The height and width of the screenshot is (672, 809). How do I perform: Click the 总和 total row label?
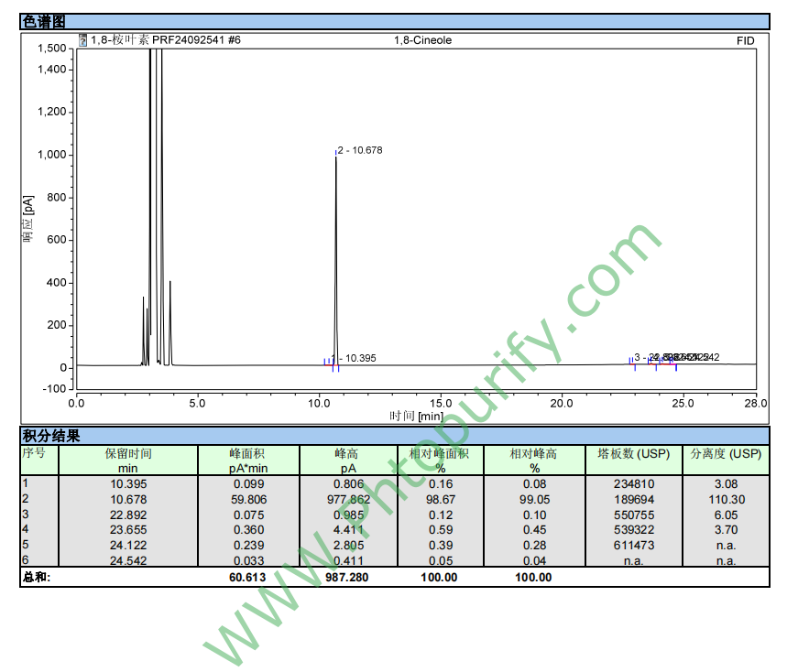tap(38, 577)
